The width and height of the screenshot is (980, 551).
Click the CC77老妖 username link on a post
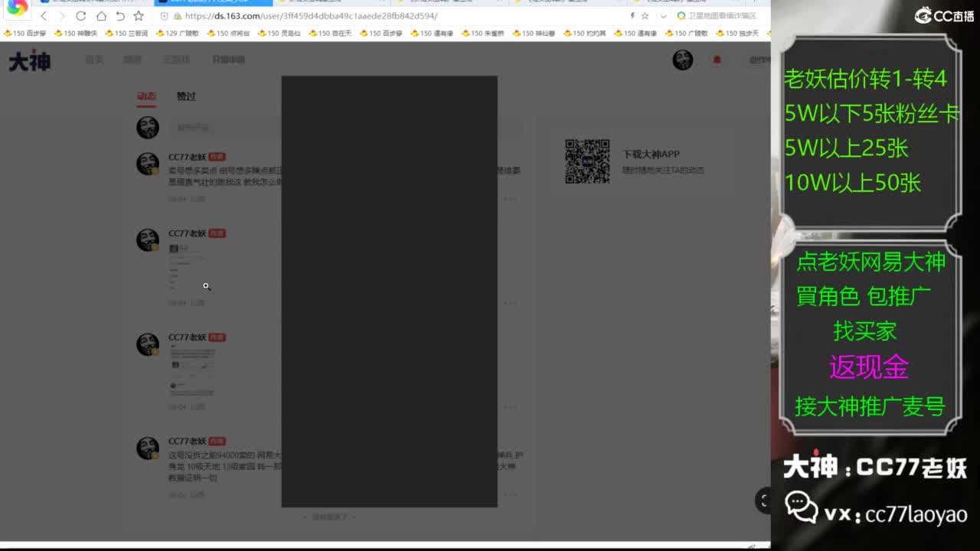point(187,156)
